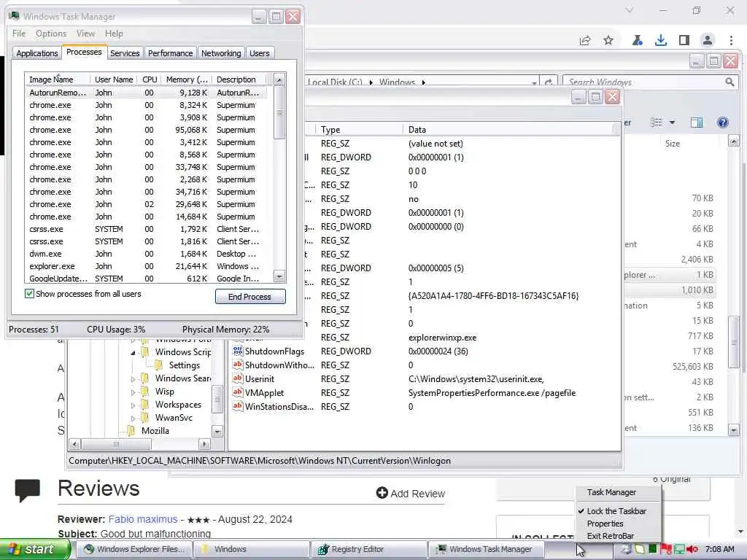Sort processes by the Memory column header
The image size is (747, 560).
coord(186,79)
